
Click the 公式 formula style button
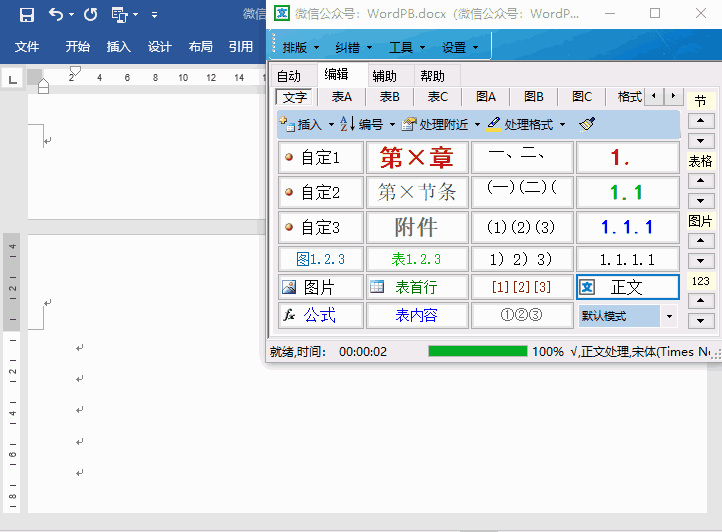click(321, 315)
